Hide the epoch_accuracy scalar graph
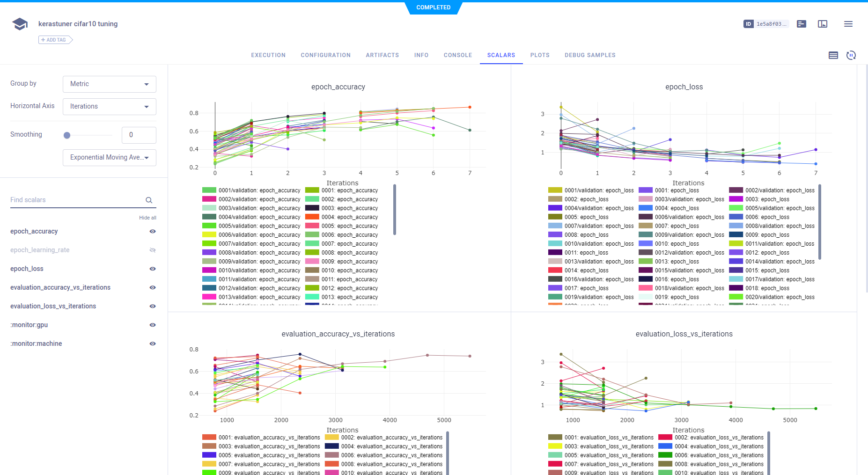This screenshot has height=475, width=868. pos(153,231)
